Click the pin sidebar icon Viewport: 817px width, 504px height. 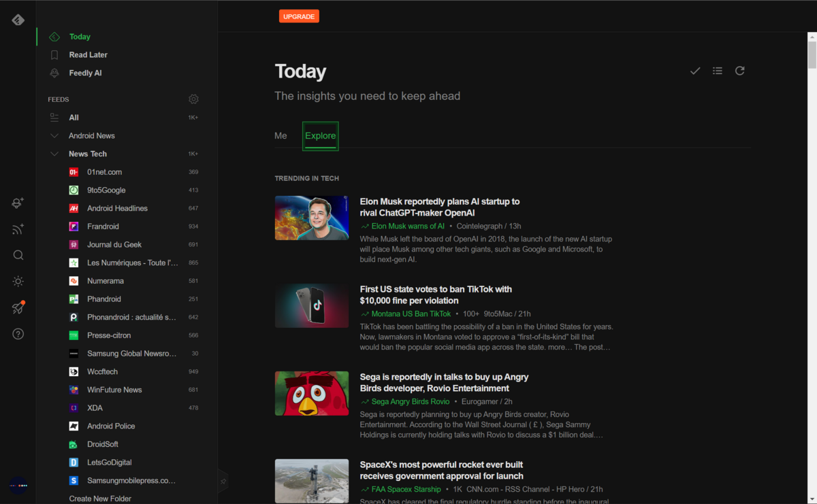tap(223, 481)
